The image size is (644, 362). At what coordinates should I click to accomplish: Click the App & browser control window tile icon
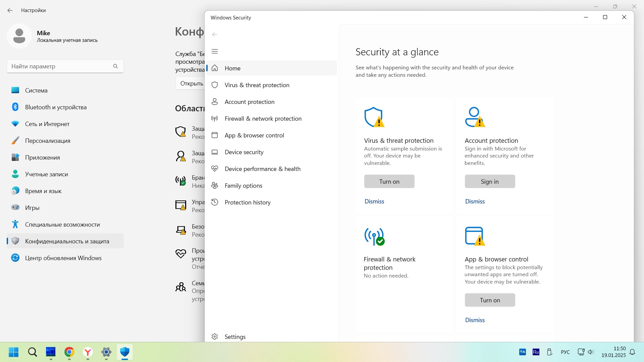tap(475, 236)
